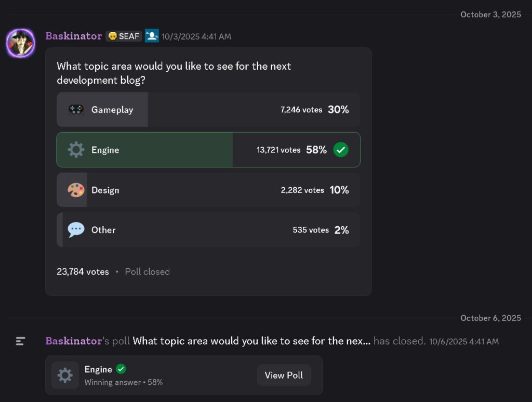Click Baskinator's profile avatar
Screen dimensions: 532x402
click(20, 43)
